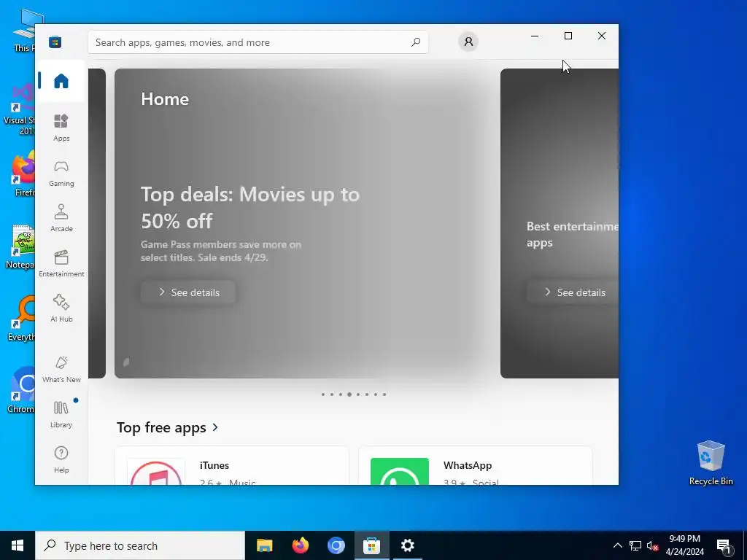The width and height of the screenshot is (747, 560).
Task: Show What's New
Action: 61,369
